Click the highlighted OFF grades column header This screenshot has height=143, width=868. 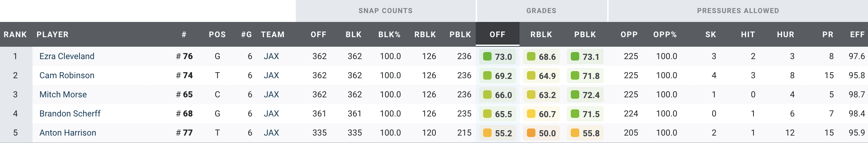pos(497,35)
